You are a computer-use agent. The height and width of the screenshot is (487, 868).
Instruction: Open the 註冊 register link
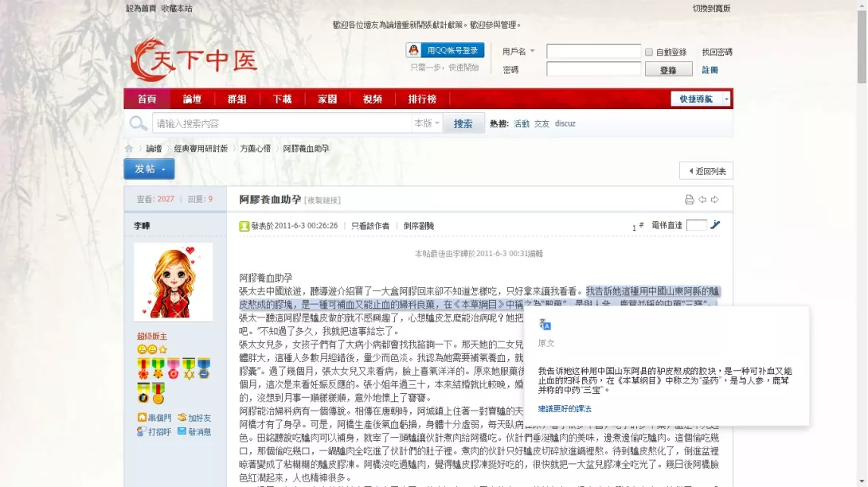click(x=710, y=70)
